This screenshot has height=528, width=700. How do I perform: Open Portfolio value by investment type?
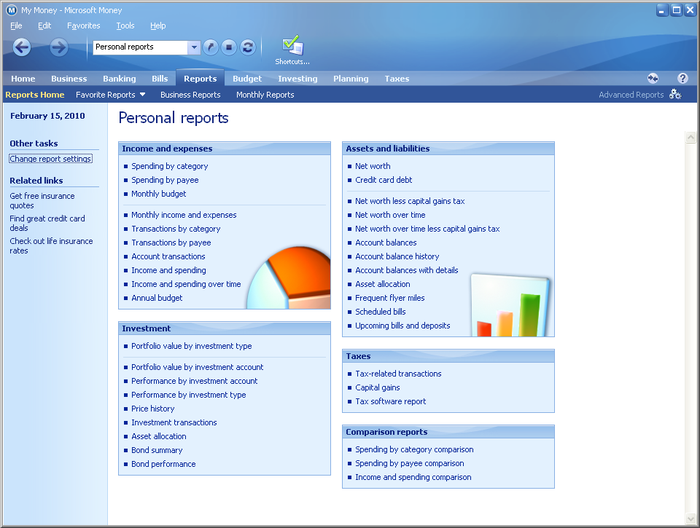[x=192, y=346]
